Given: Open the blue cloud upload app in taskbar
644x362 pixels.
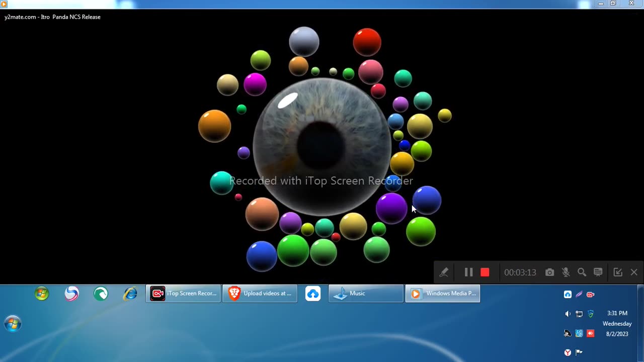Looking at the screenshot, I should pyautogui.click(x=313, y=294).
